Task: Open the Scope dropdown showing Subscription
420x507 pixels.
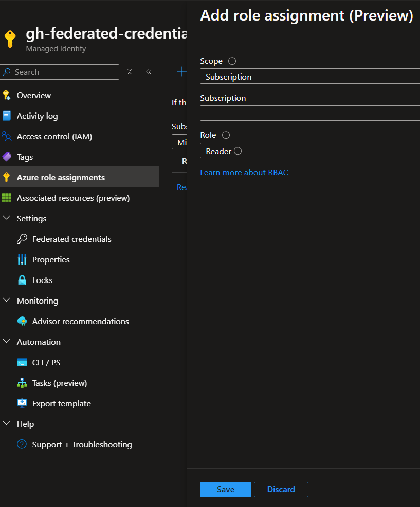Action: tap(309, 76)
